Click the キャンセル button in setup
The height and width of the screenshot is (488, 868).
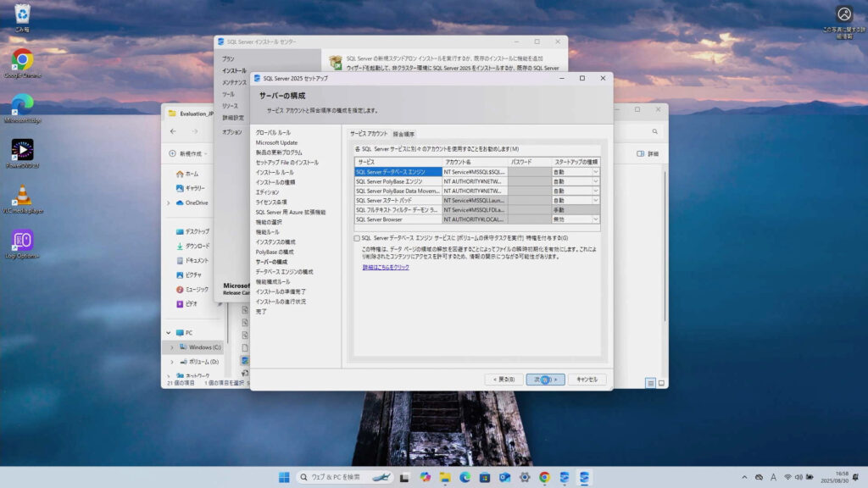pos(587,380)
